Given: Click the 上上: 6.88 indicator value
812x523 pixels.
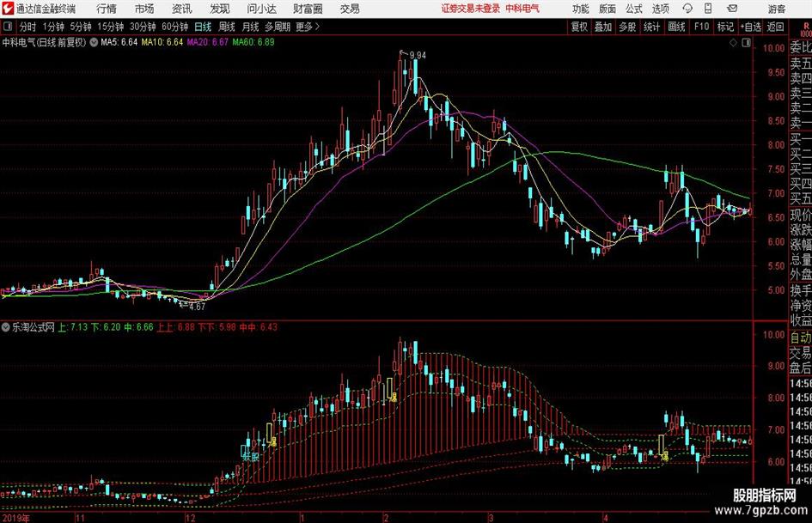Looking at the screenshot, I should click(176, 327).
